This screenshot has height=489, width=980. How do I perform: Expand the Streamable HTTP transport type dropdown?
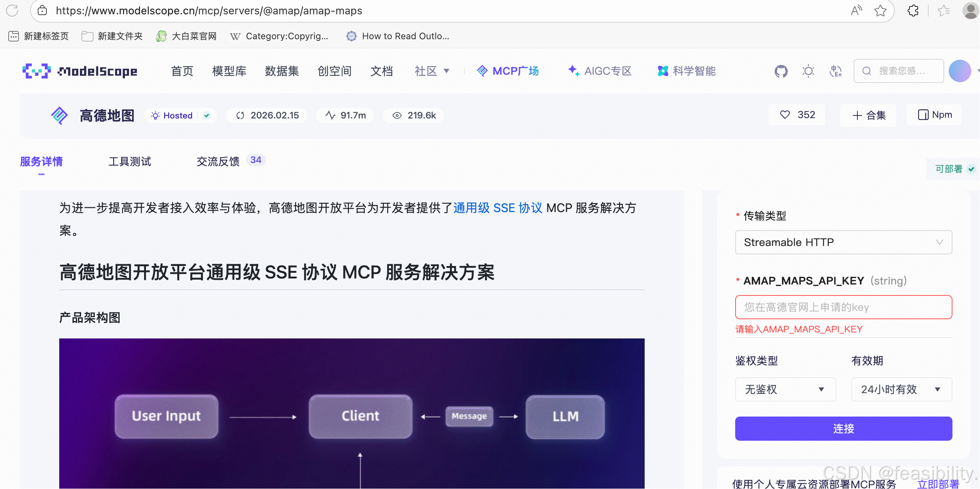click(843, 242)
